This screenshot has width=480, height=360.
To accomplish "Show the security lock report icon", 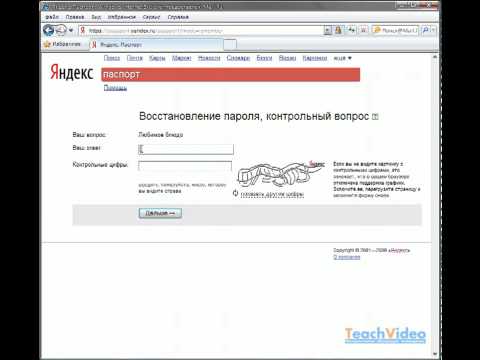I will coord(338,30).
